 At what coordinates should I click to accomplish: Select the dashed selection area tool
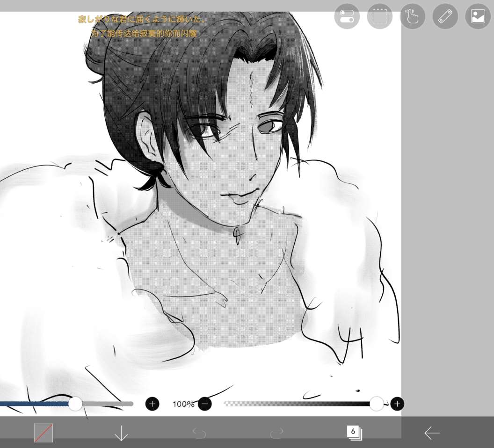379,16
